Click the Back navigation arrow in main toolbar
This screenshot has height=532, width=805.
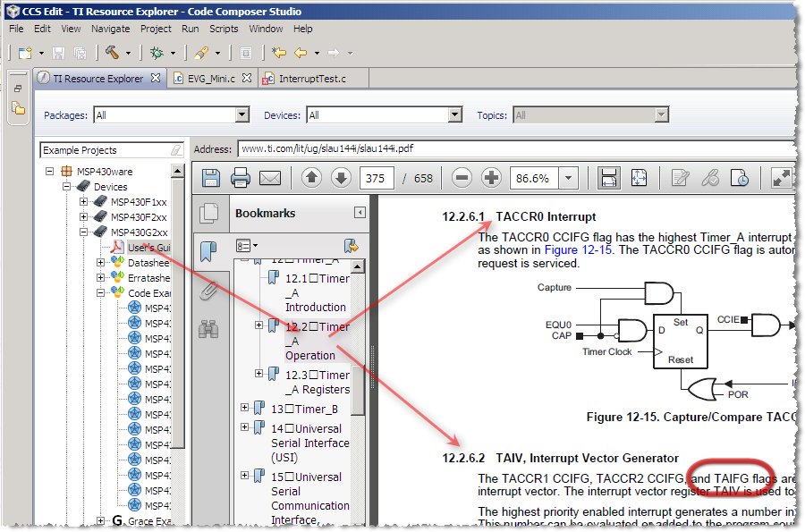(301, 53)
